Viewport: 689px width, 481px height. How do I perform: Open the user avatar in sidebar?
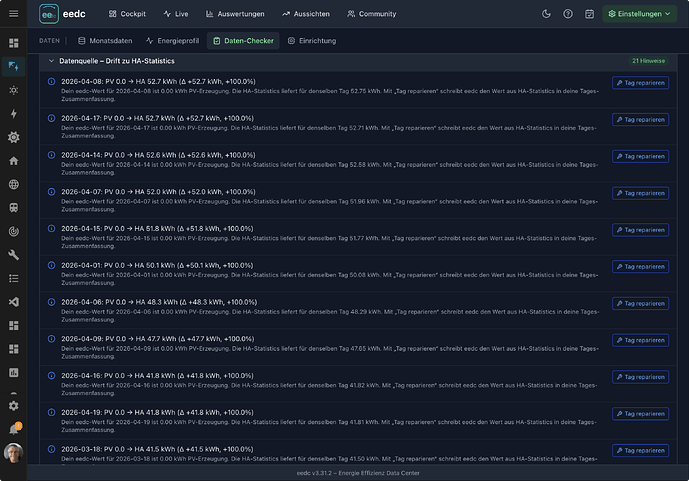click(14, 453)
